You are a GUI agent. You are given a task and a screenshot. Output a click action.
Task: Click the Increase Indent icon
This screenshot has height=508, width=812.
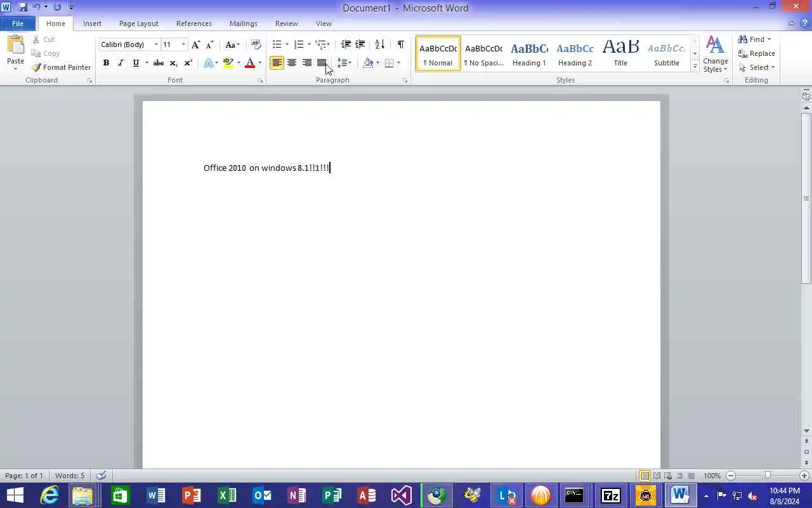[x=360, y=44]
